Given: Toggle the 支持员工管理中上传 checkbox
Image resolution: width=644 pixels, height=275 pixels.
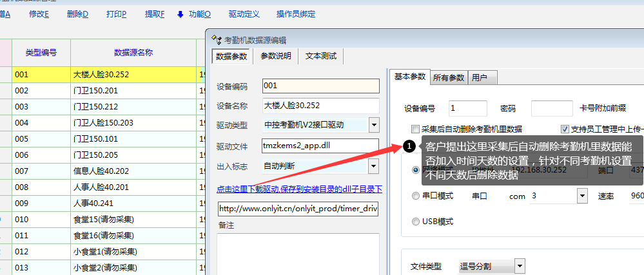Looking at the screenshot, I should (565, 129).
